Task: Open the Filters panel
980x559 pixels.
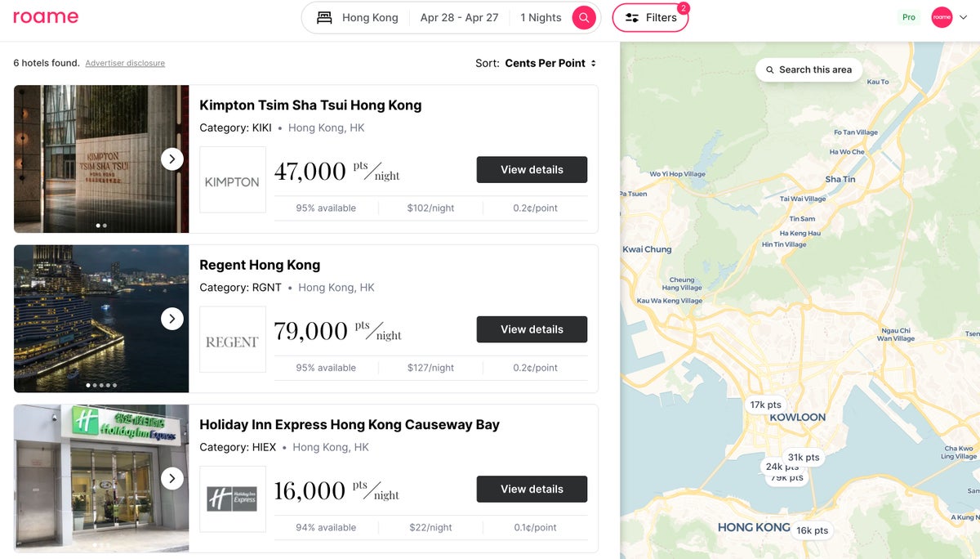Action: pos(650,17)
